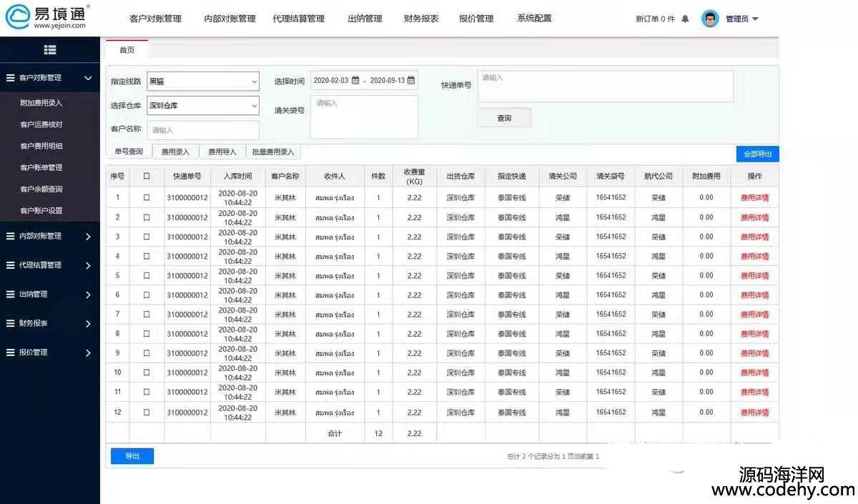Check the checkbox for row 1
This screenshot has height=504, width=858.
147,197
